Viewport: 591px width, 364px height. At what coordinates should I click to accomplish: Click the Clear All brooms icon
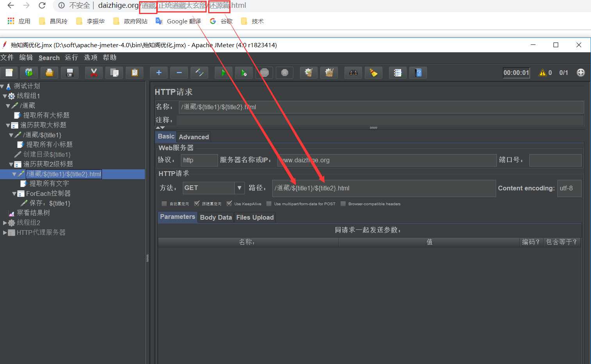[329, 73]
